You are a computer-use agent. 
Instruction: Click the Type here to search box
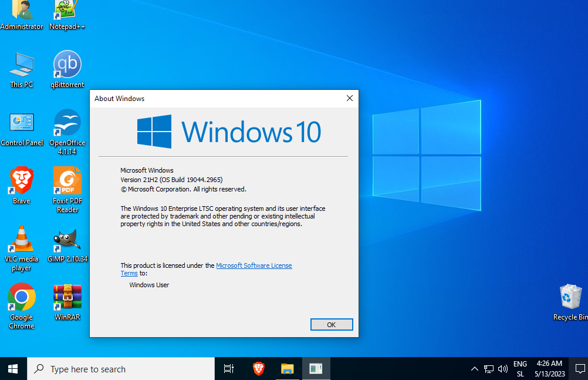(x=121, y=369)
